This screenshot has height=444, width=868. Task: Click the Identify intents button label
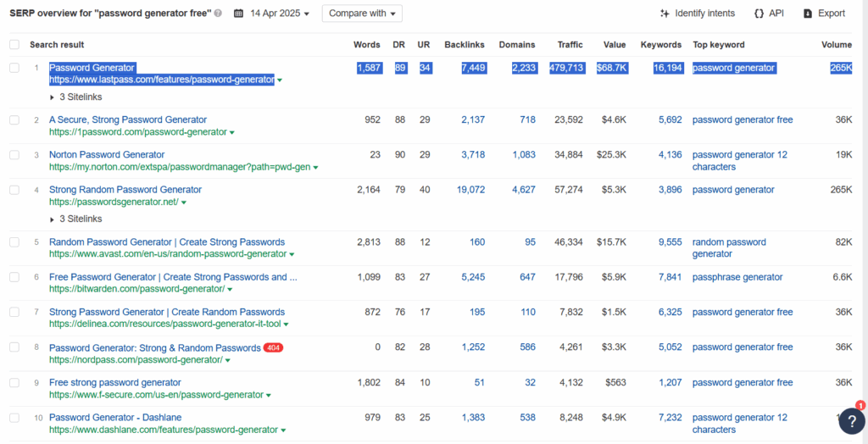(704, 14)
